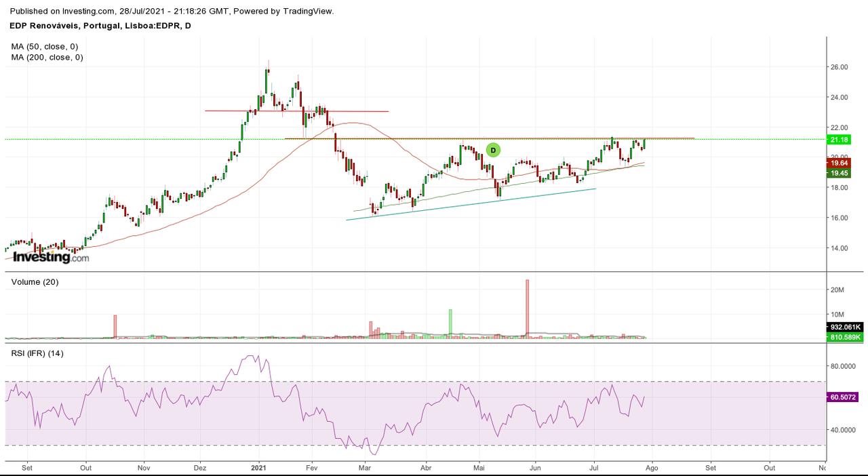Click the 2021 time axis label

point(260,467)
